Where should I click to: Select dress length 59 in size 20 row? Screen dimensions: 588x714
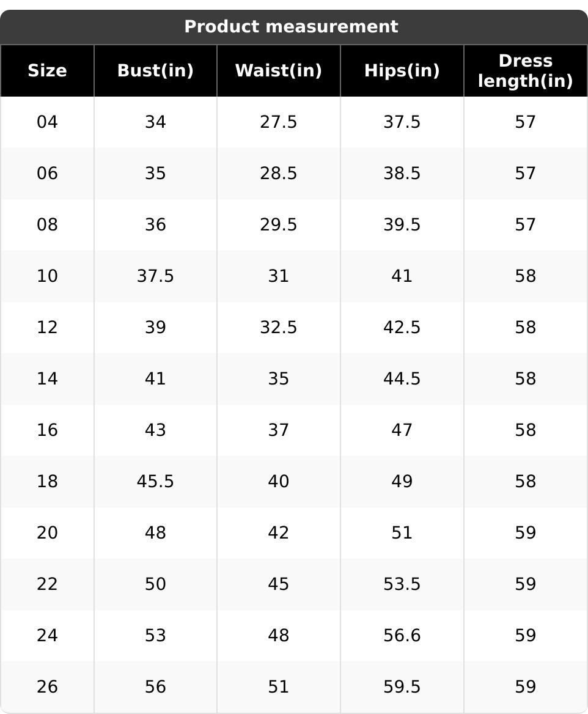coord(525,533)
